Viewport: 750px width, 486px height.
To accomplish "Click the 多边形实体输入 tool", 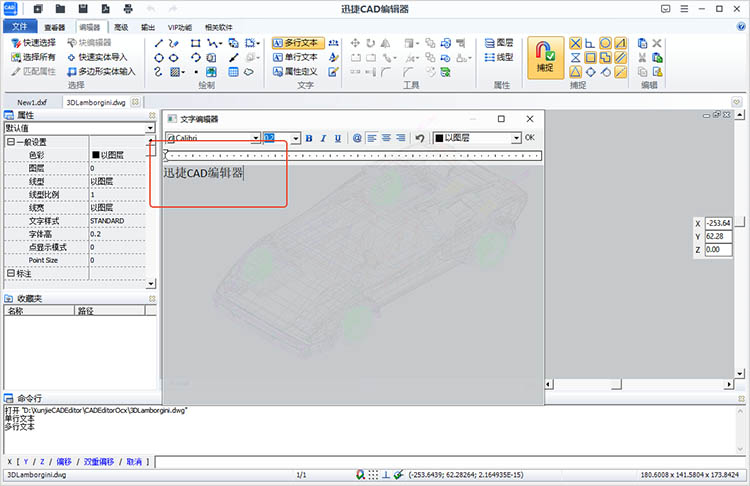I will pos(101,72).
